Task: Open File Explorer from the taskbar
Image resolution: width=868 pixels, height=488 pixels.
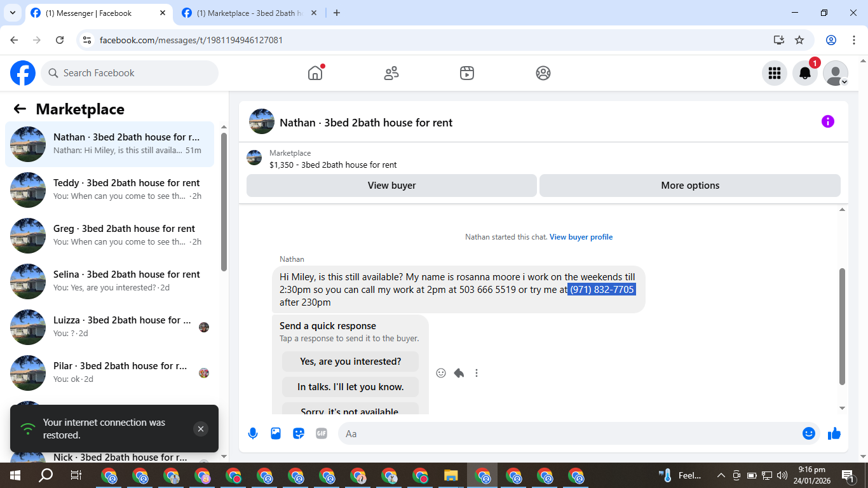Action: [x=451, y=475]
